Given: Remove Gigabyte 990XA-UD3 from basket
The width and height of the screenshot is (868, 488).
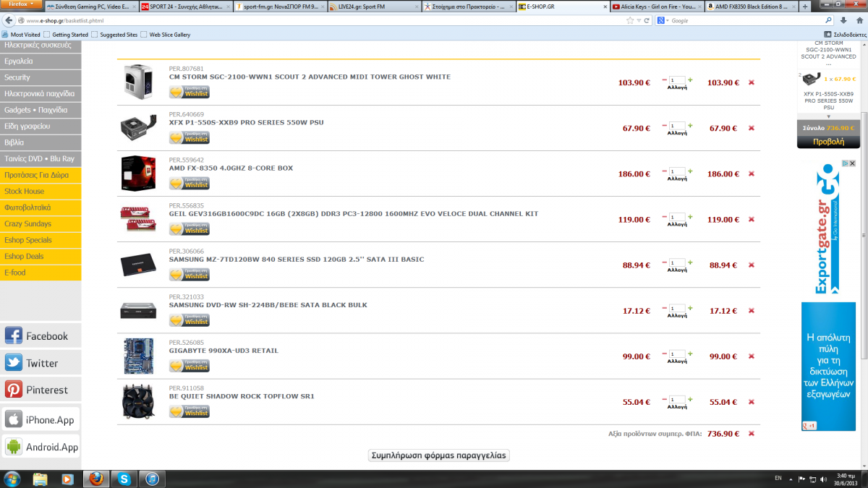Looking at the screenshot, I should pyautogui.click(x=751, y=356).
